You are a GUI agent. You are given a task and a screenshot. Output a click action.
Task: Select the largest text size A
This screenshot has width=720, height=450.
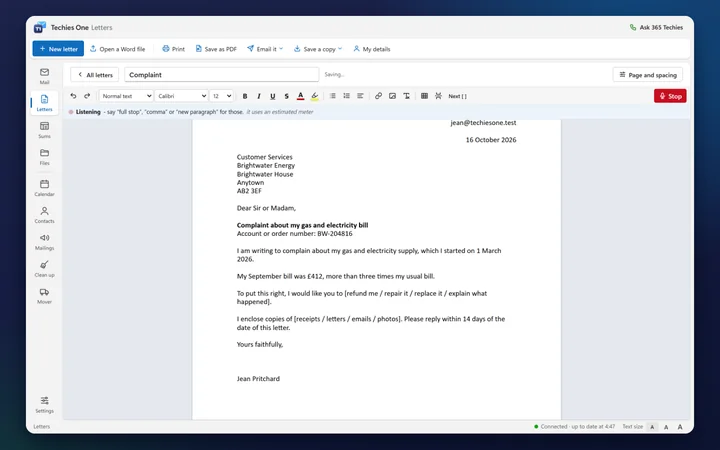click(680, 427)
